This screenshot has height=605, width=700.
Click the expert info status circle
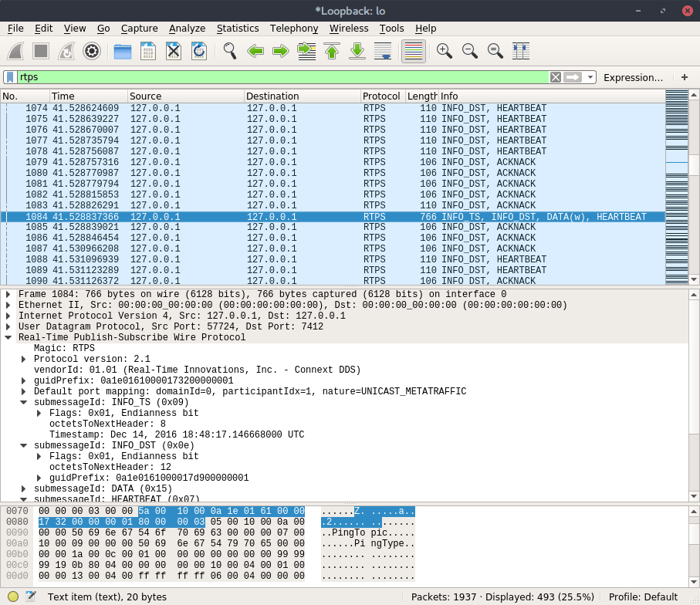click(13, 597)
